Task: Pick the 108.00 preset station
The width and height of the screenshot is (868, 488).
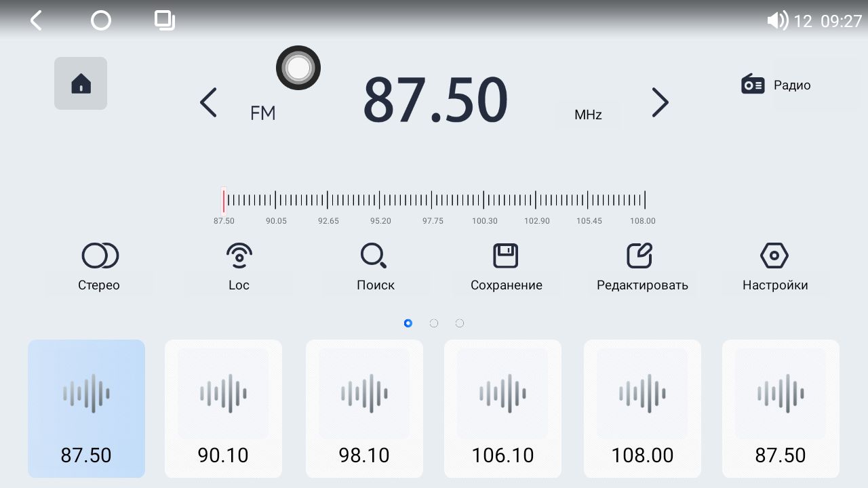Action: (642, 409)
